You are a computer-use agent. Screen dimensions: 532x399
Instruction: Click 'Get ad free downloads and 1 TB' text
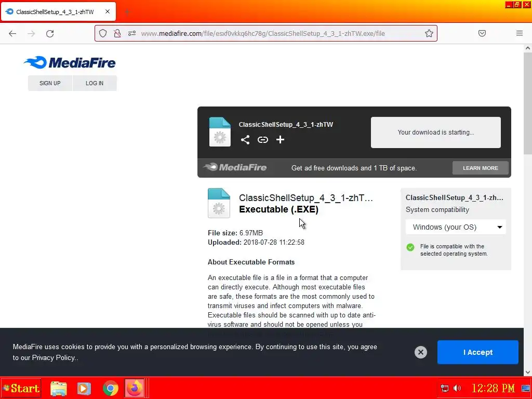tap(354, 168)
